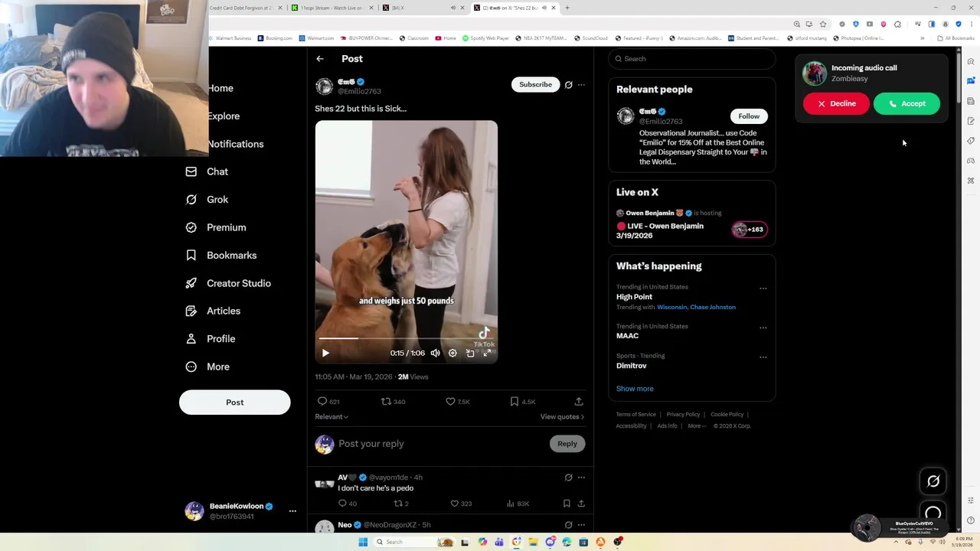Open SoundCloud bookmark

click(590, 38)
